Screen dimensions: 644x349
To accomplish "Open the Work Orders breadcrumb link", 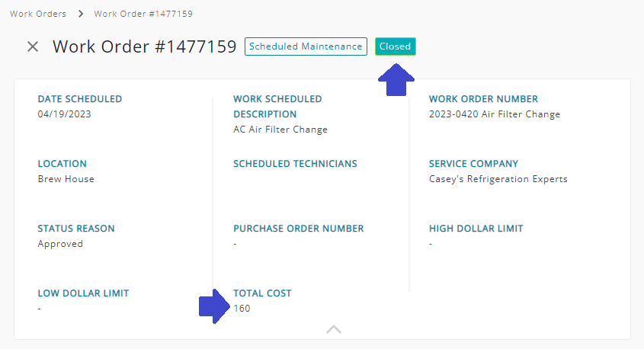I will point(38,14).
